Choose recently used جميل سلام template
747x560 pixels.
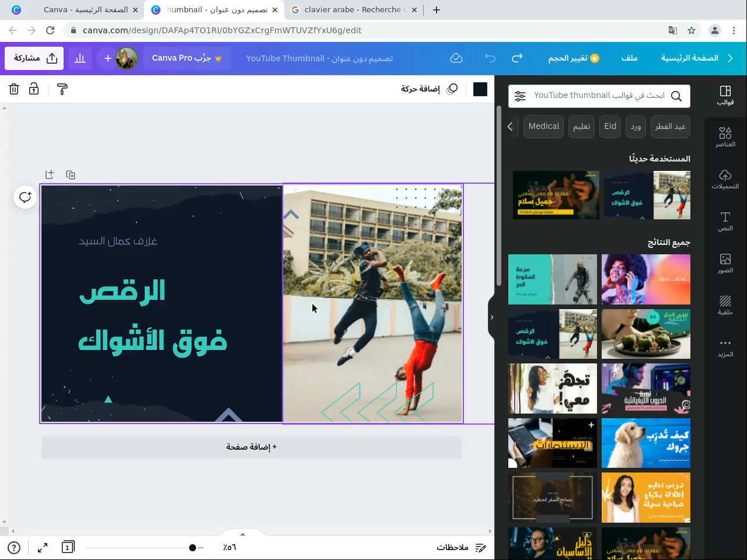[556, 195]
